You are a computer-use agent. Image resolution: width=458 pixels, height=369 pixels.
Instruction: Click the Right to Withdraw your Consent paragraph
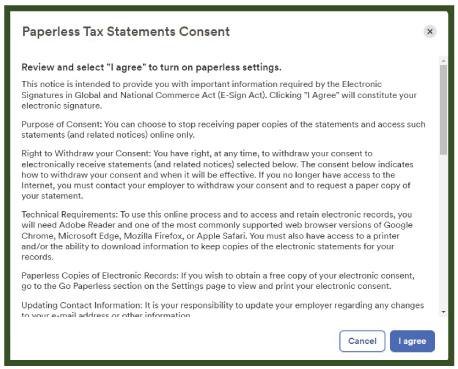click(217, 175)
